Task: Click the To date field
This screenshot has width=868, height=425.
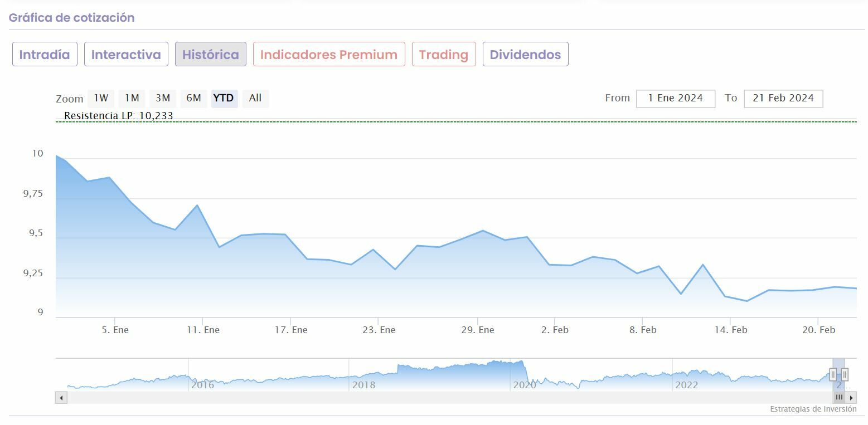Action: click(783, 98)
